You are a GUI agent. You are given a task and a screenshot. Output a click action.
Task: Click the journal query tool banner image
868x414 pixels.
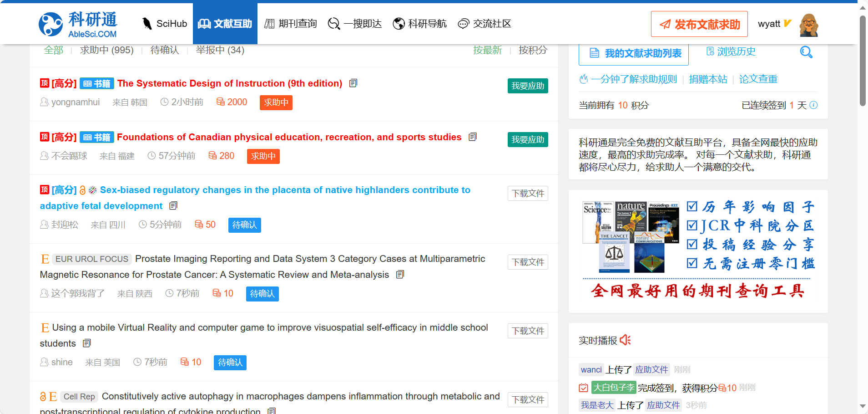click(698, 250)
